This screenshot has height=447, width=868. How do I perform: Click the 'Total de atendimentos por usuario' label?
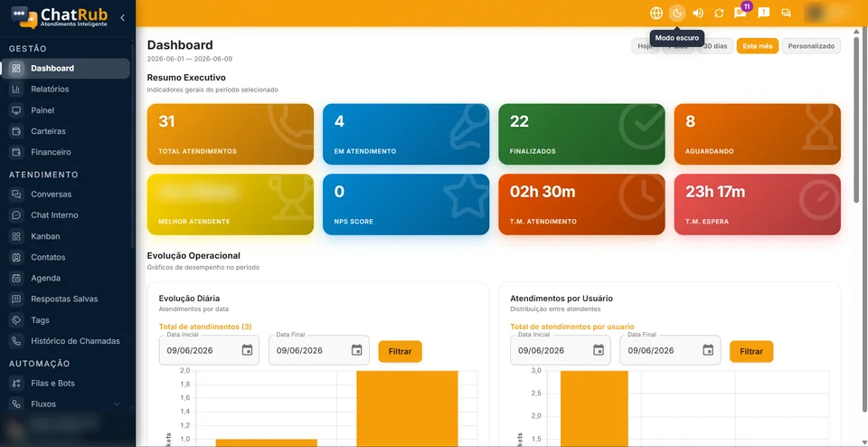pyautogui.click(x=572, y=327)
